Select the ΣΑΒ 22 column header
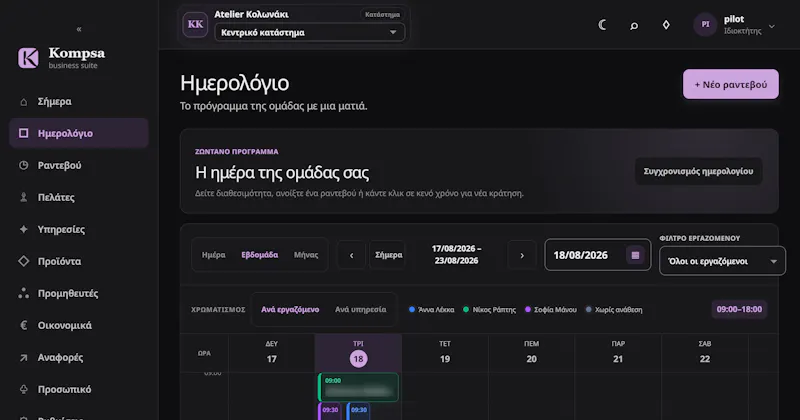The height and width of the screenshot is (420, 800). [x=705, y=353]
